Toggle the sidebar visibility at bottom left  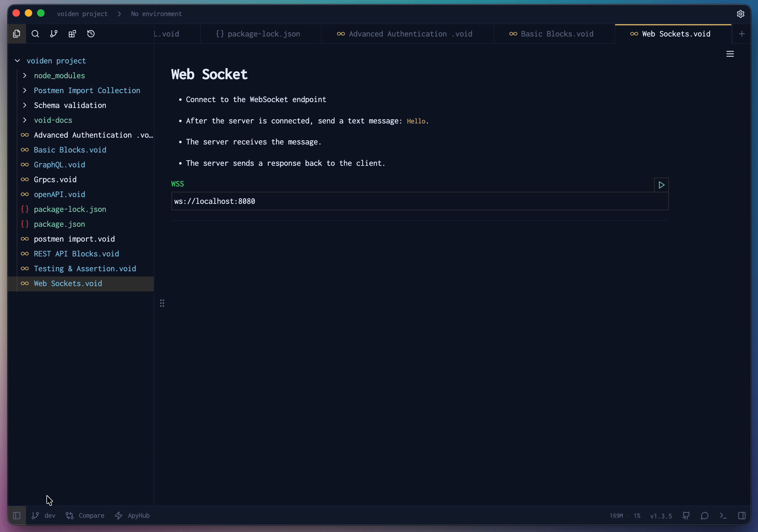coord(16,516)
